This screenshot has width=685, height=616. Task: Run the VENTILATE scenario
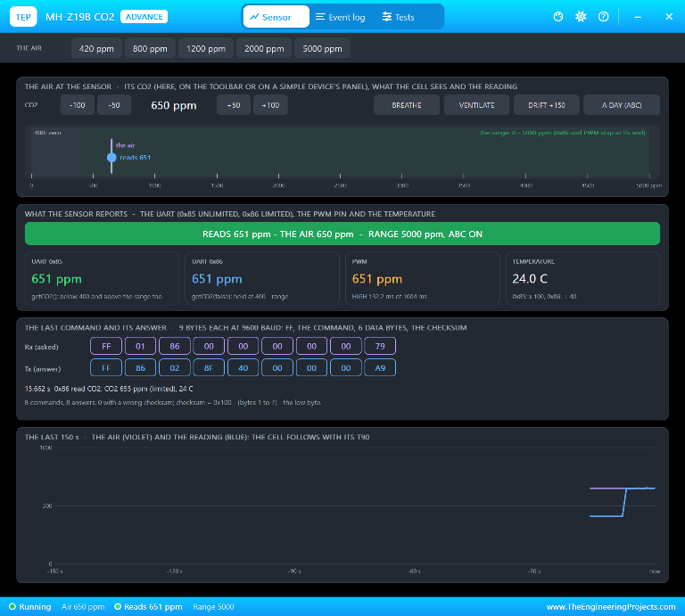tap(476, 105)
